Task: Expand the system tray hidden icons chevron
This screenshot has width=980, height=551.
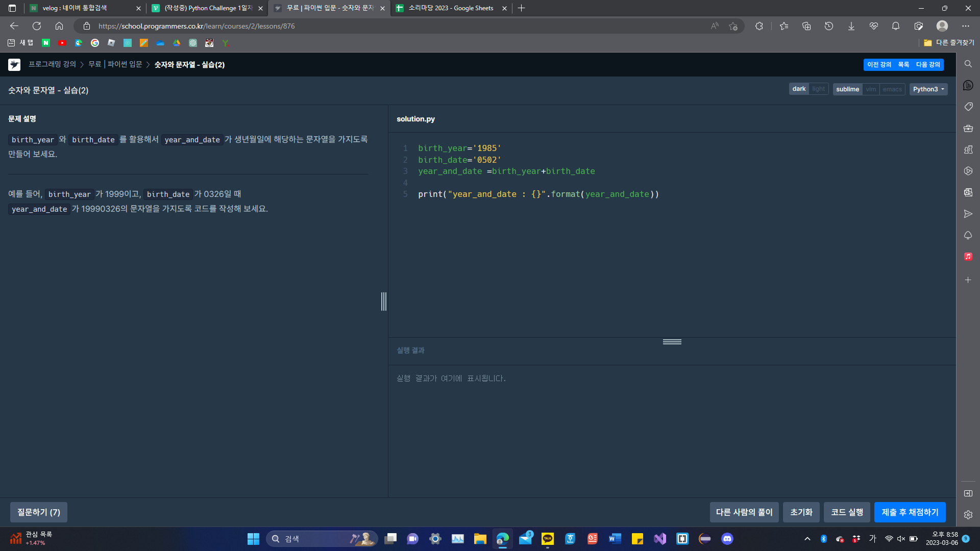Action: click(807, 539)
